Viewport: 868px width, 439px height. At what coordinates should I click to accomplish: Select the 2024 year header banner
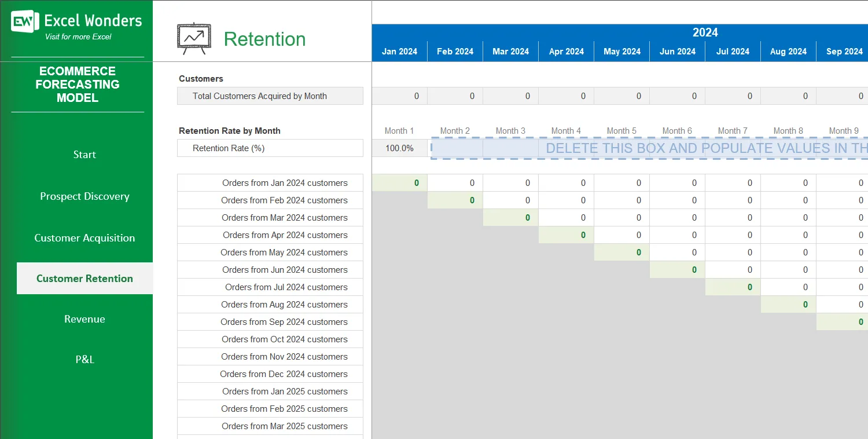[x=705, y=32]
